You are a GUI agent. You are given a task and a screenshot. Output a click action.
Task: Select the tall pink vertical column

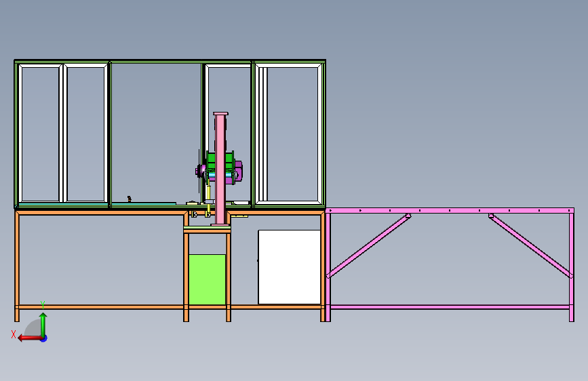(x=220, y=169)
